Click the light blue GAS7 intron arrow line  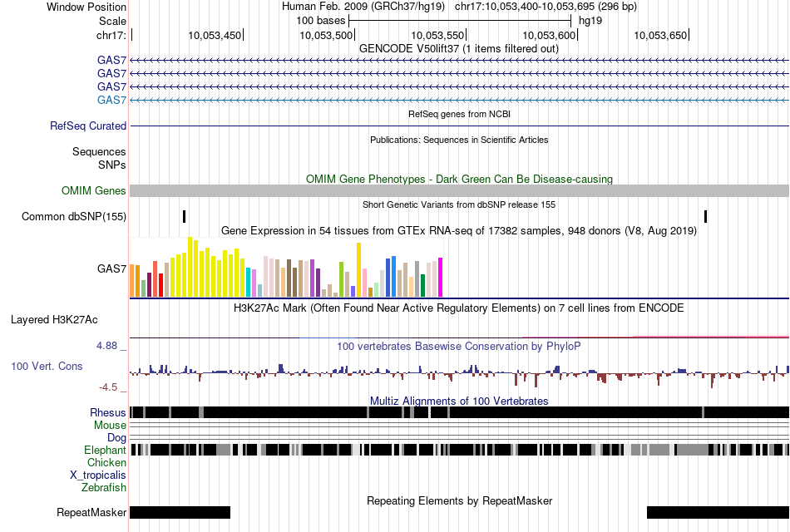point(460,101)
